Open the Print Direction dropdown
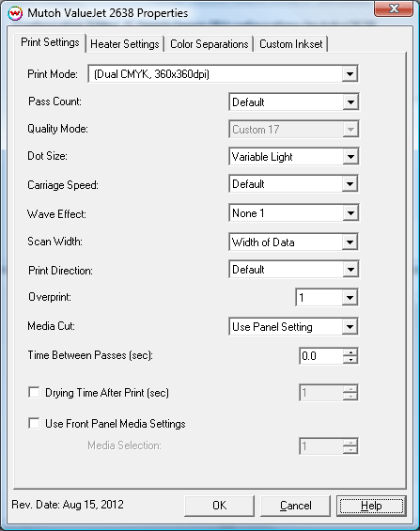420x531 pixels. [x=293, y=270]
